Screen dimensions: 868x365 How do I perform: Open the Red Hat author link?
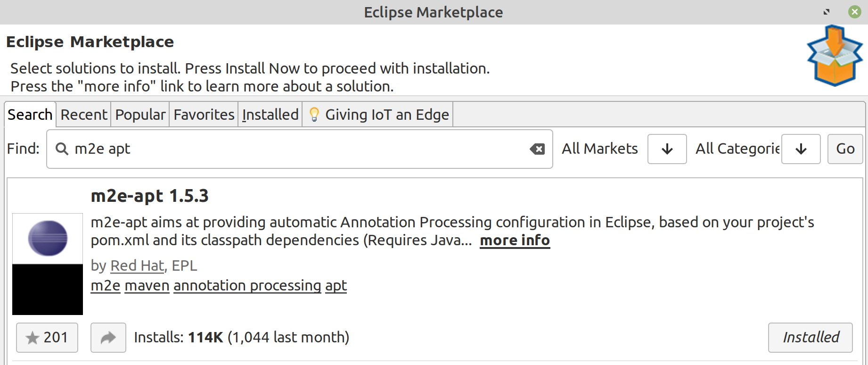pos(138,266)
